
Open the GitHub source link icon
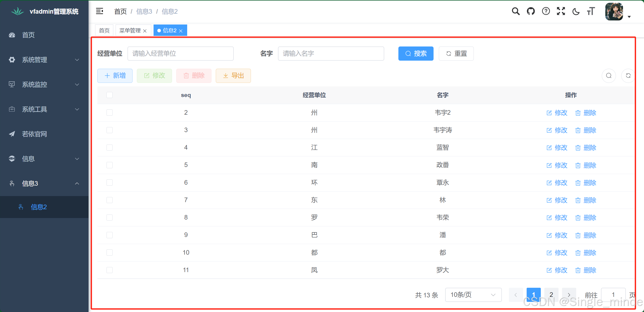(531, 11)
